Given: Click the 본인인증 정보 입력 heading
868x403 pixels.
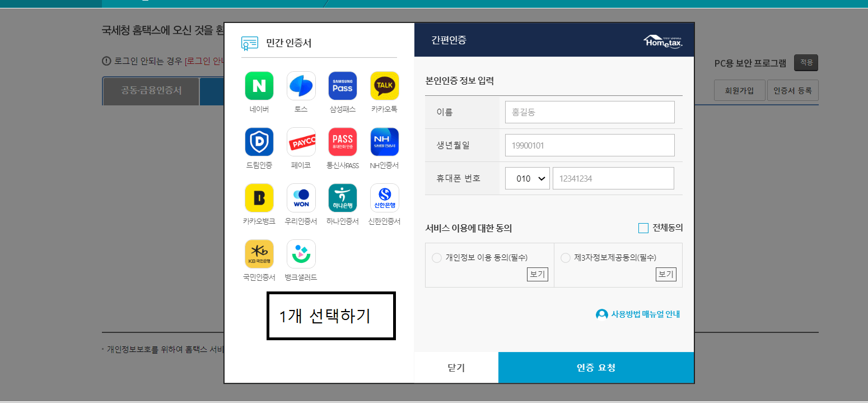Looking at the screenshot, I should (460, 80).
